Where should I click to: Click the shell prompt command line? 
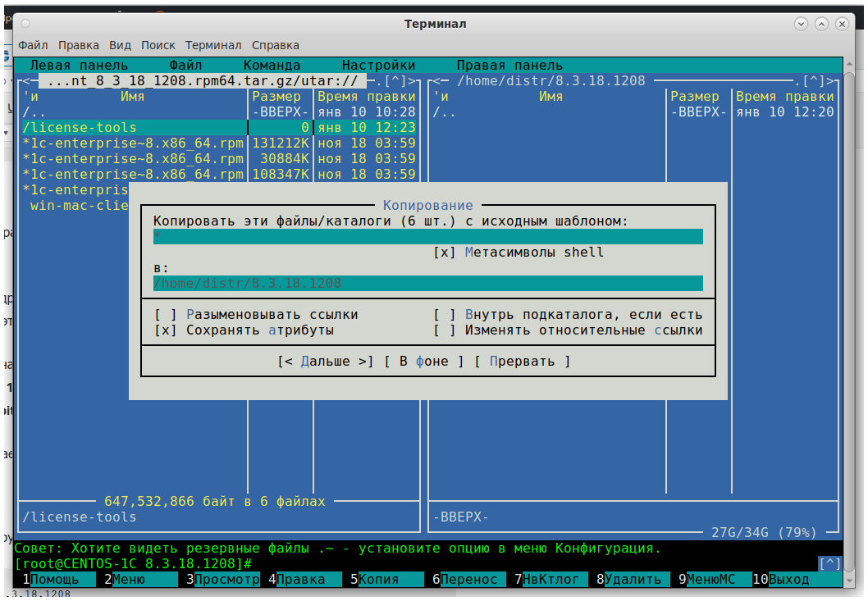click(x=415, y=564)
